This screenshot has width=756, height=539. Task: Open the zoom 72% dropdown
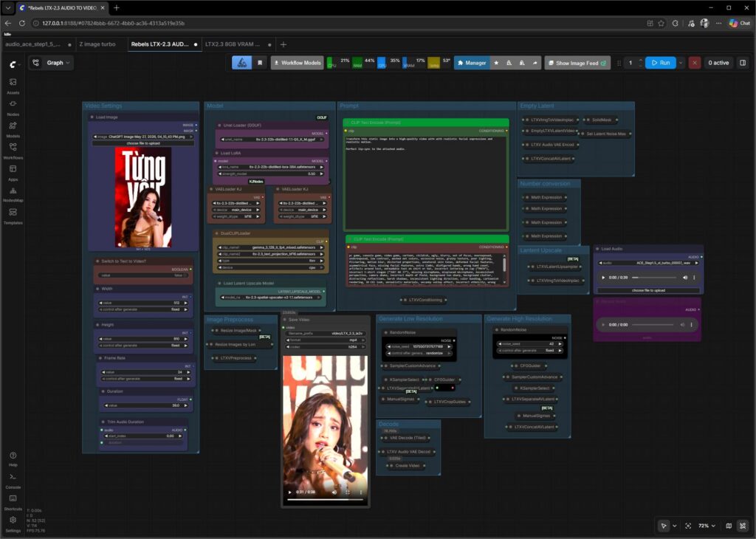[707, 526]
